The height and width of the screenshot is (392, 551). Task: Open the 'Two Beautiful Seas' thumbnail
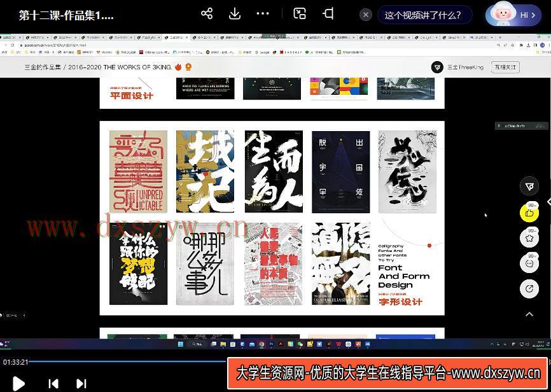(406, 89)
